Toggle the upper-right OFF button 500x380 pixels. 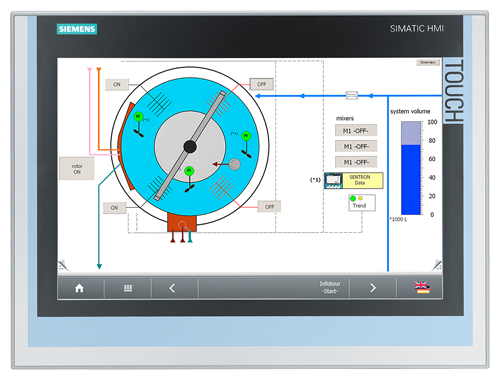pos(262,84)
